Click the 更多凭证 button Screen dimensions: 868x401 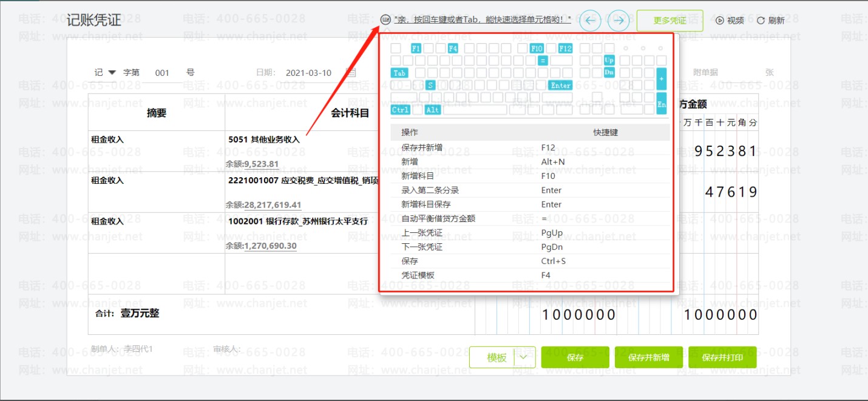(x=670, y=21)
